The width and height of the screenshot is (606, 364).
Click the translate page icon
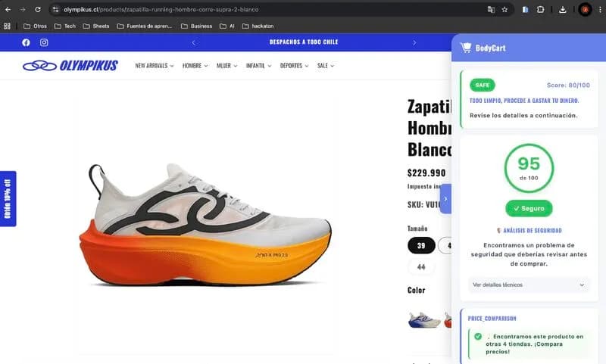tap(491, 10)
